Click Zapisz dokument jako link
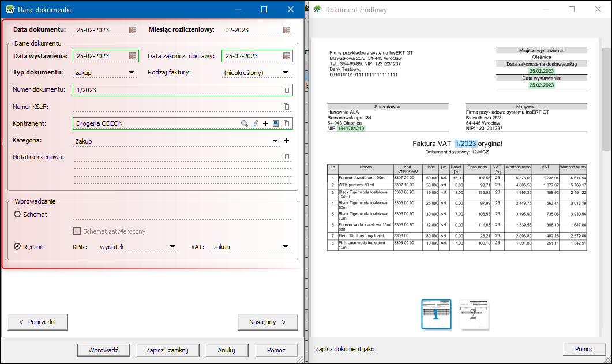The width and height of the screenshot is (612, 364). pyautogui.click(x=345, y=350)
